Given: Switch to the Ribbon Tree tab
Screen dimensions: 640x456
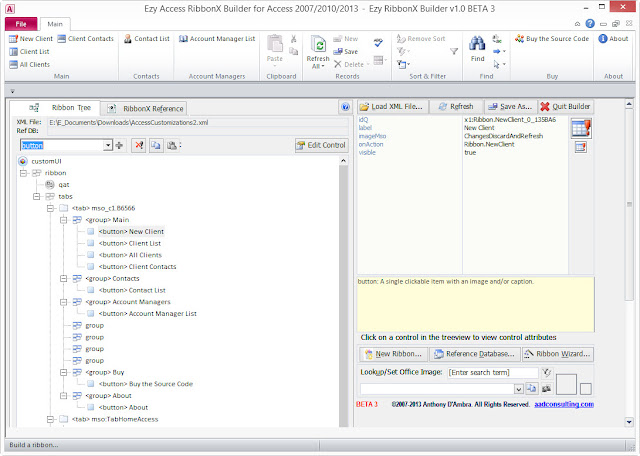Looking at the screenshot, I should click(55, 108).
